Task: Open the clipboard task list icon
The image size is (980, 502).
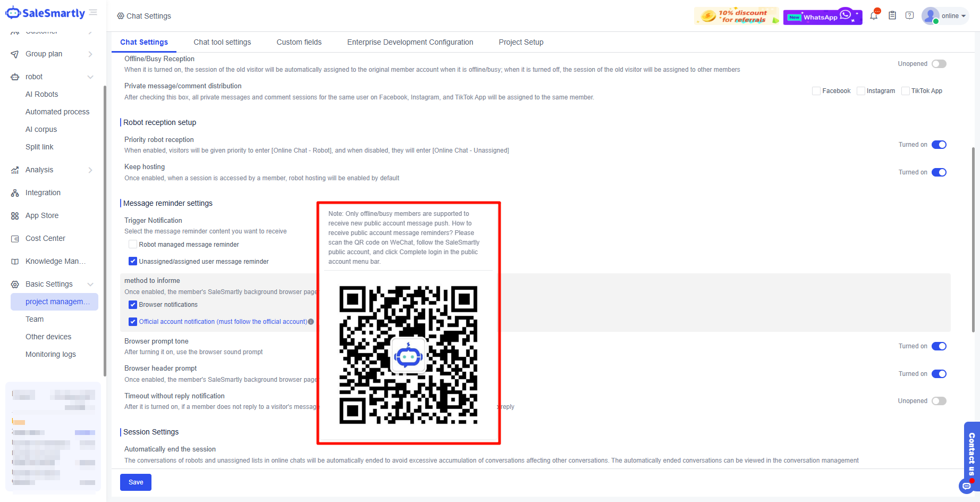Action: coord(892,15)
